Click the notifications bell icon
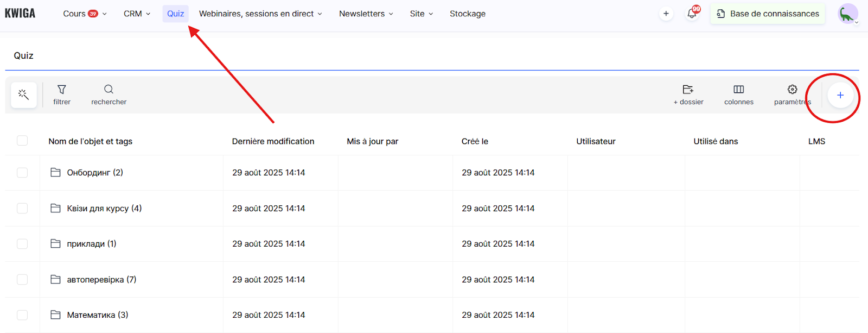 [692, 14]
